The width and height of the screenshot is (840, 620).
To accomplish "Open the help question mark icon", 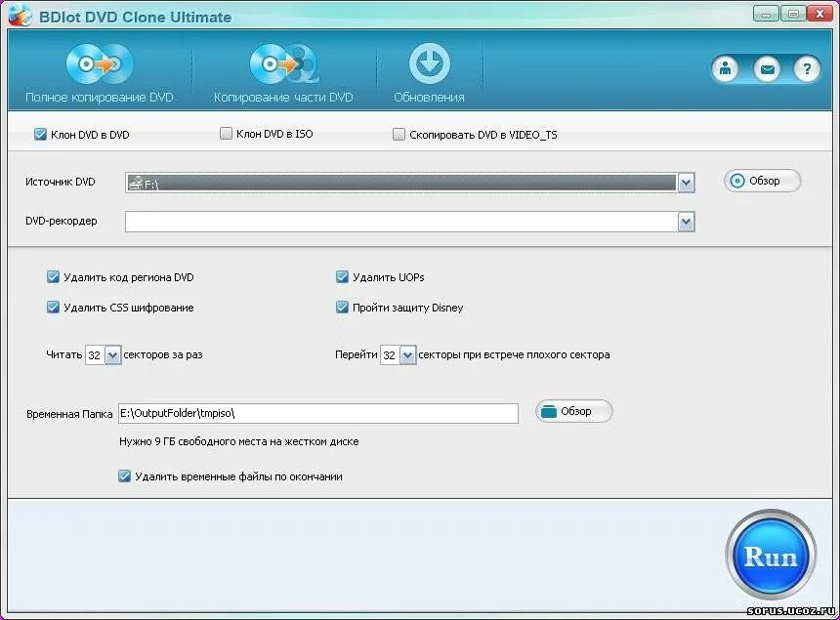I will pyautogui.click(x=808, y=69).
